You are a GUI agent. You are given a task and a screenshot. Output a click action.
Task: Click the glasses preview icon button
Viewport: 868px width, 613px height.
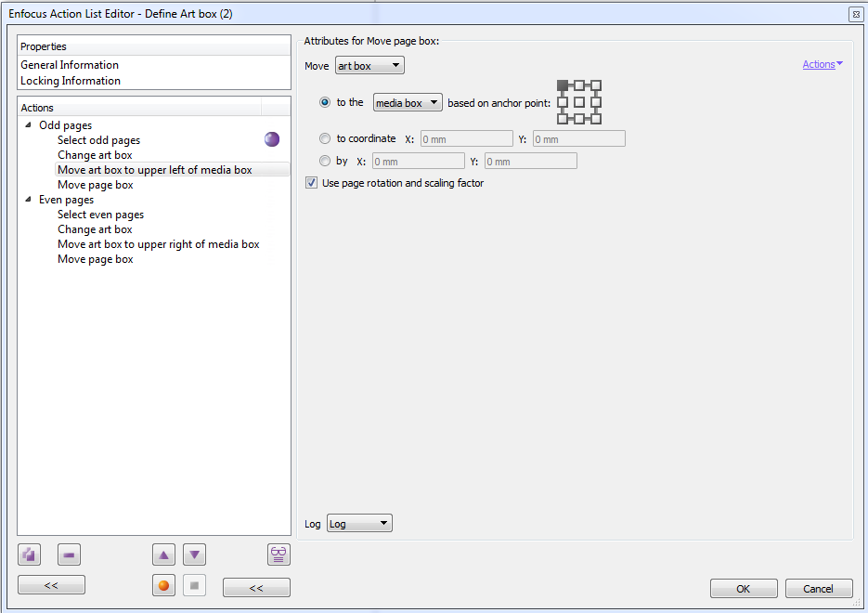tap(279, 554)
